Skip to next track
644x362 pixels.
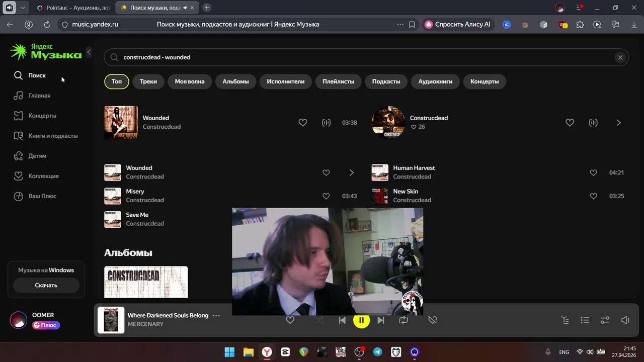381,320
